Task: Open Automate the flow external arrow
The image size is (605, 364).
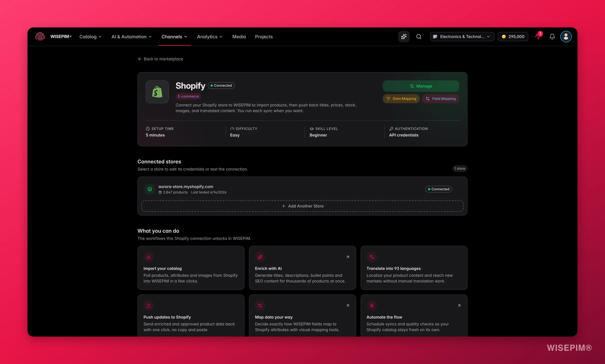Action: 459,306
